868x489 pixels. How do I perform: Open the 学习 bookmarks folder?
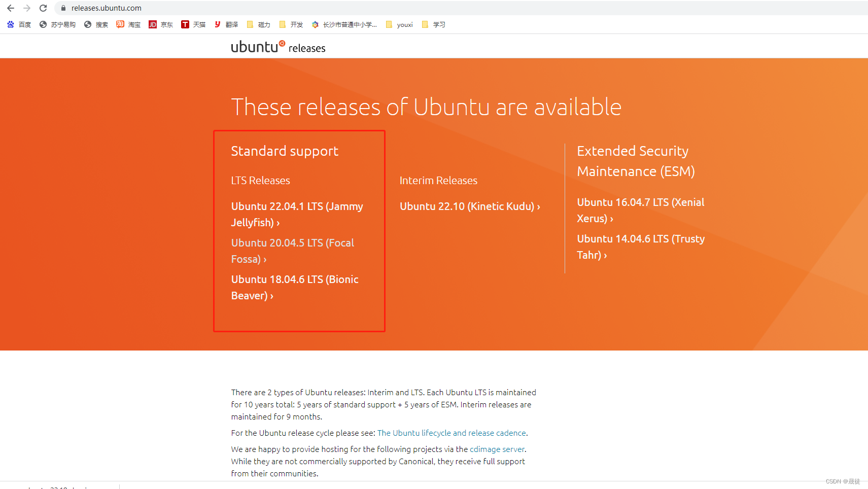coord(433,24)
